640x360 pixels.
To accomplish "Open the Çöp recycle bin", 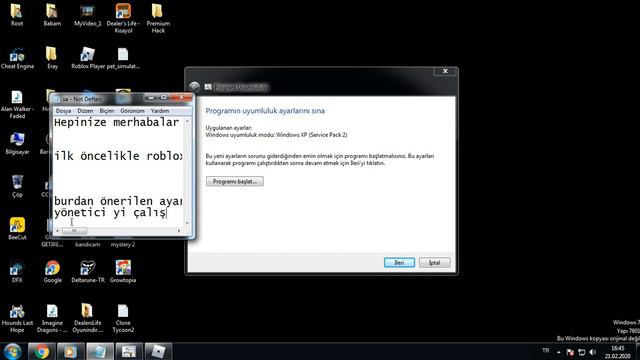I will coord(17,186).
